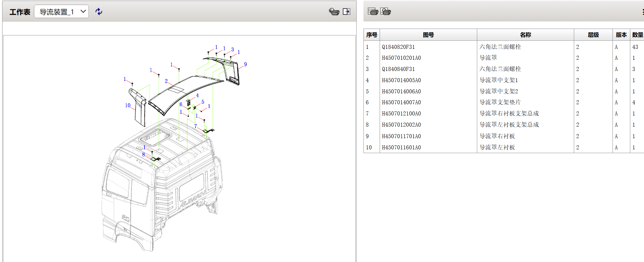Viewport: 644px width, 262px height.
Task: Click the print list with image icon
Action: click(x=386, y=12)
